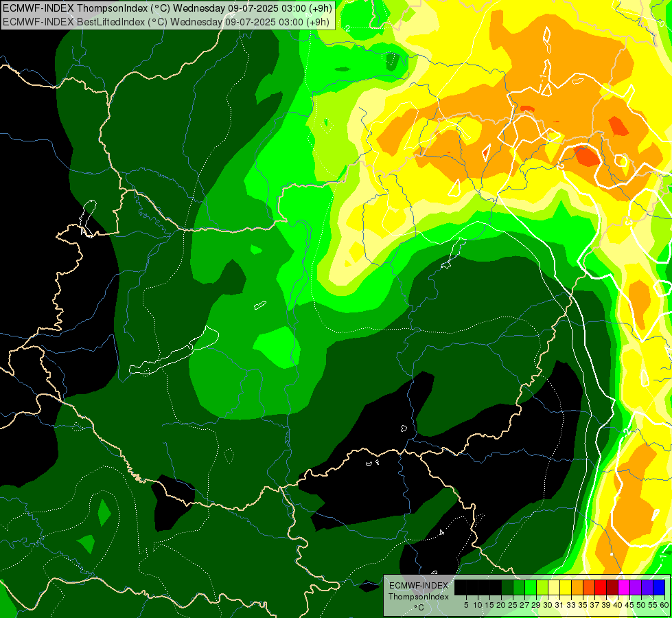Viewport: 672px width, 618px height.
Task: Select the magenta 40–45 legend swatch
Action: point(624,587)
